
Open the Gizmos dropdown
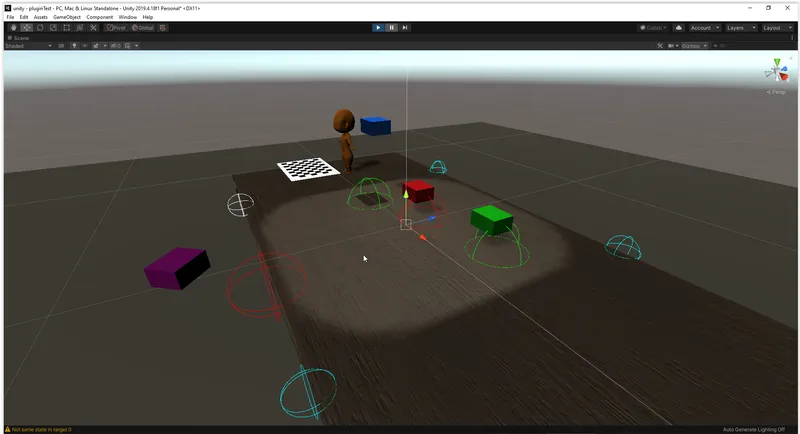point(694,46)
